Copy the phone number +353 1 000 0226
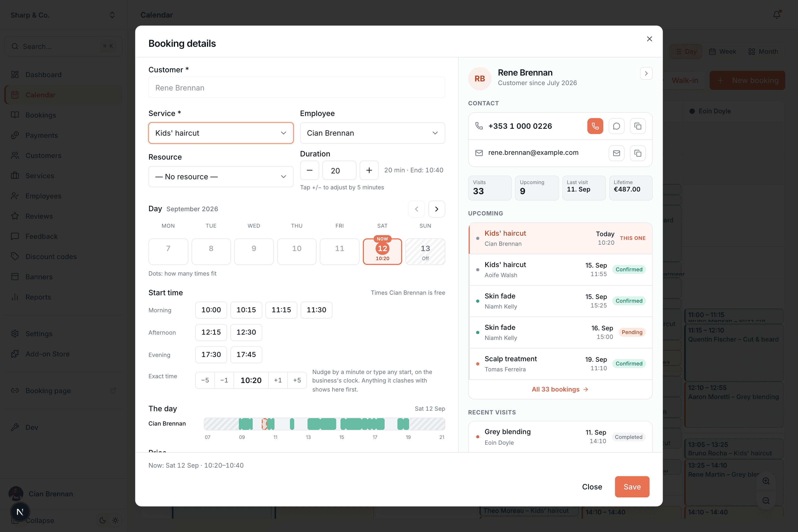This screenshot has width=798, height=532. coord(638,126)
